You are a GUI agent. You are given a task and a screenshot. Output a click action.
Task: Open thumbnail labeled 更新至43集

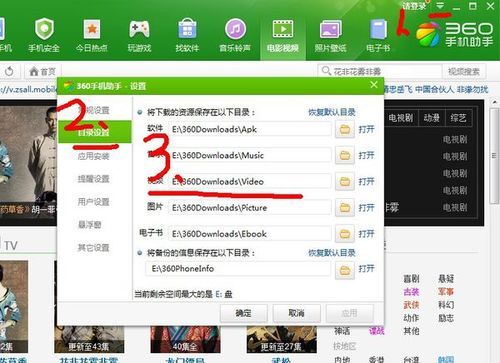tap(89, 339)
